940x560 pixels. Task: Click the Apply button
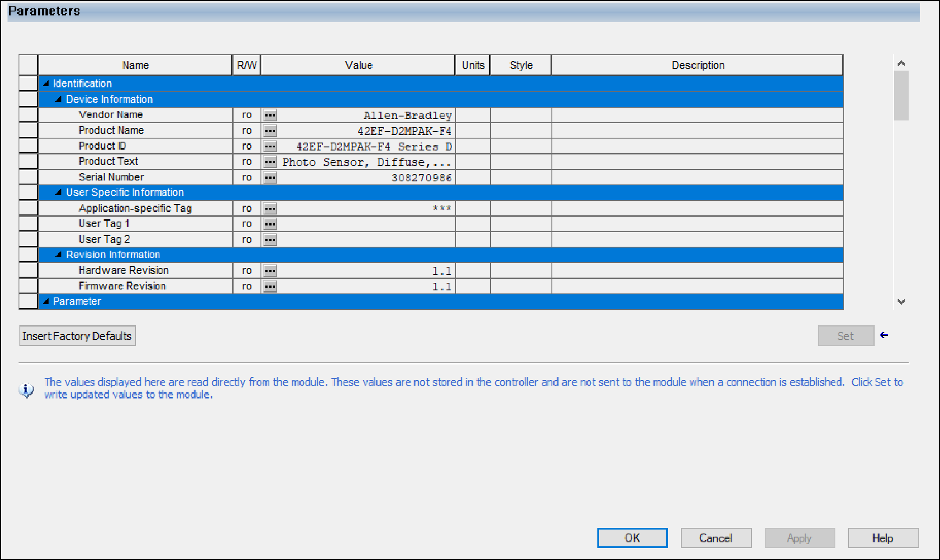(x=800, y=538)
